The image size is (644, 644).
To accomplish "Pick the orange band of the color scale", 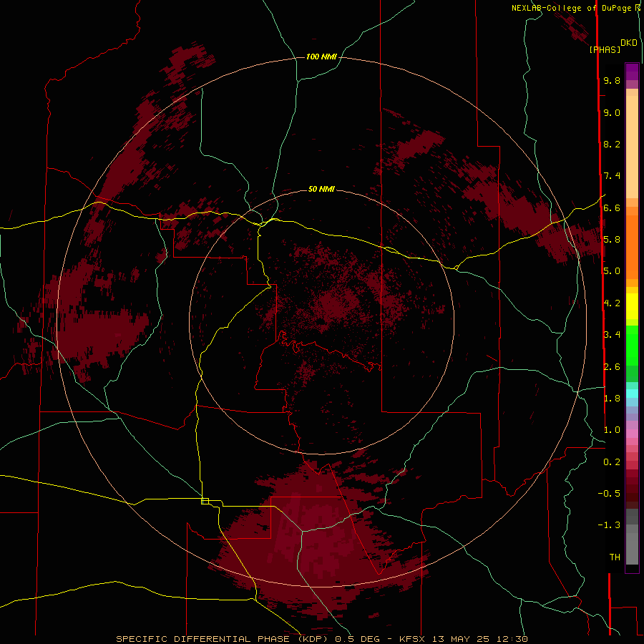I will coord(632,247).
